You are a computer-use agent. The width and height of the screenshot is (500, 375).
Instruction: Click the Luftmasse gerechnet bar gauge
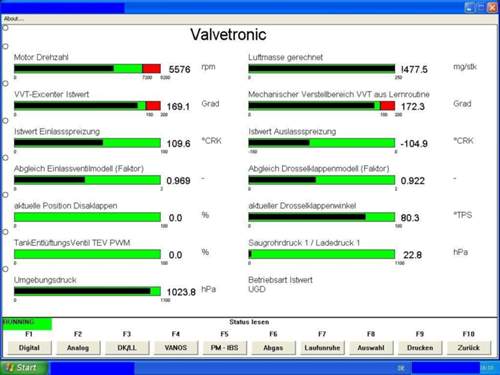pos(322,69)
